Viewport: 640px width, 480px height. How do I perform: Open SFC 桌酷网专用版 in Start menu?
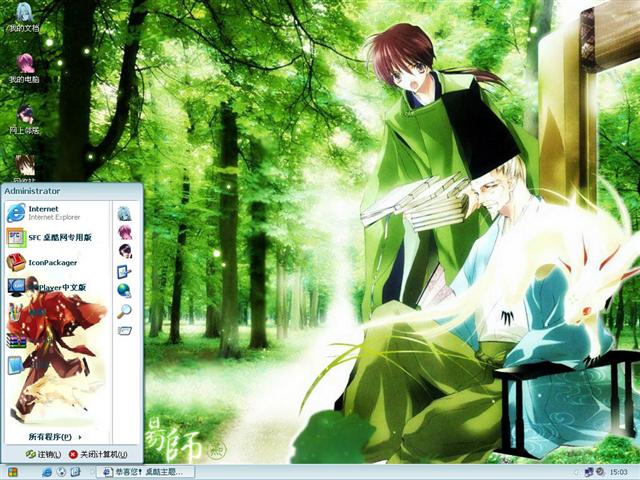click(57, 238)
